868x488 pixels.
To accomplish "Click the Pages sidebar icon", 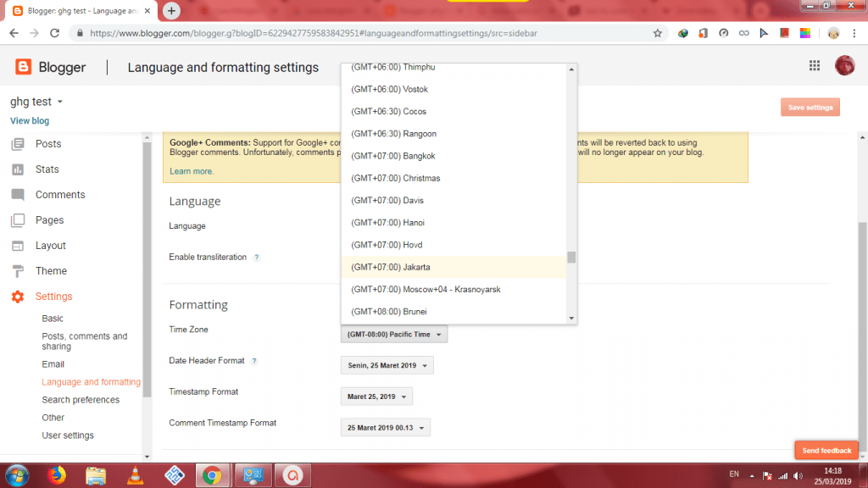I will pos(18,220).
